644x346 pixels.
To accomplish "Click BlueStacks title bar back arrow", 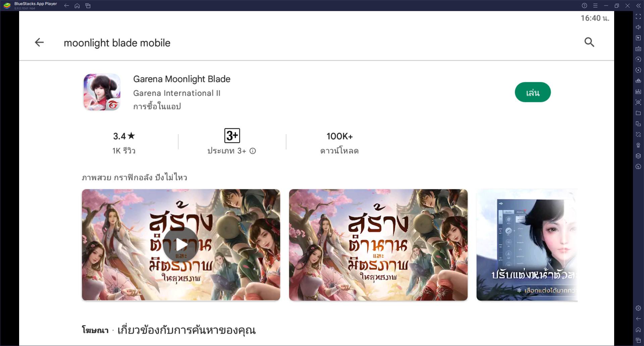I will [66, 6].
